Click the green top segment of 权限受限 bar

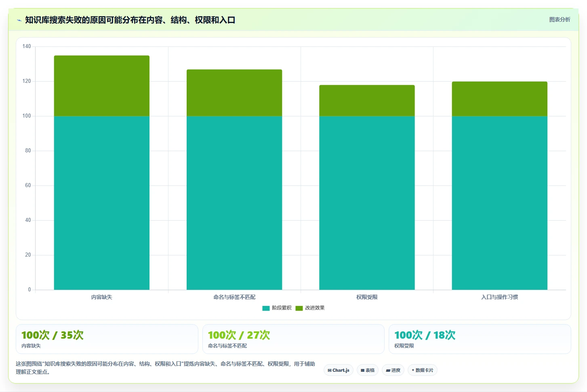367,101
